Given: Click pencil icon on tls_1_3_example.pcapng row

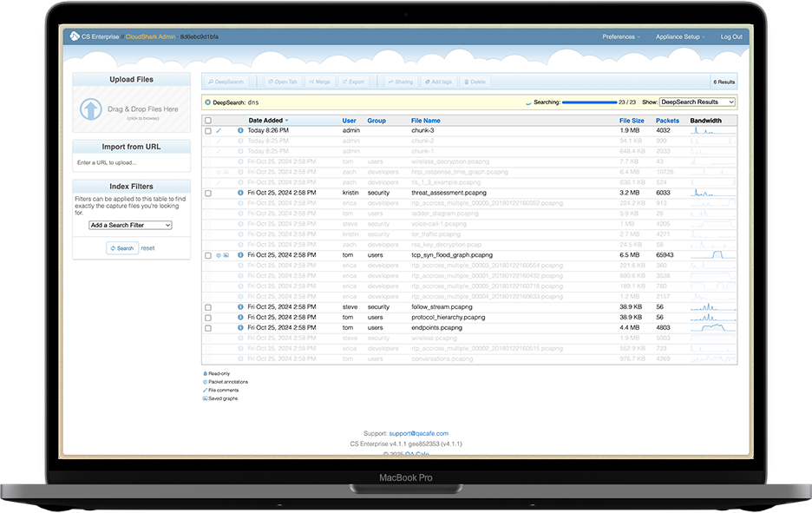Looking at the screenshot, I should 219,182.
